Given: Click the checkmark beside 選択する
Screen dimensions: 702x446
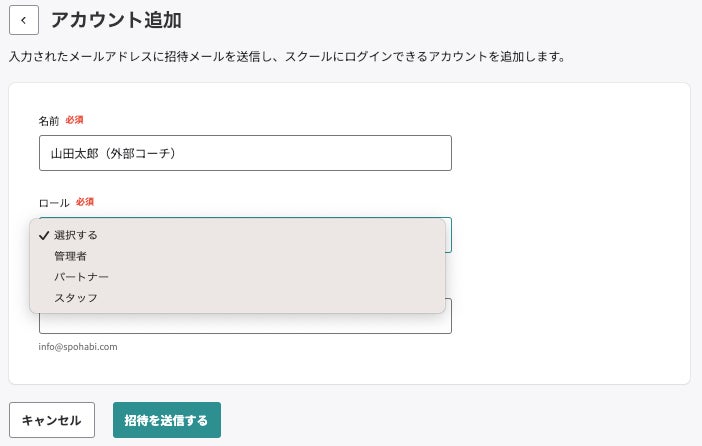Looking at the screenshot, I should [44, 235].
